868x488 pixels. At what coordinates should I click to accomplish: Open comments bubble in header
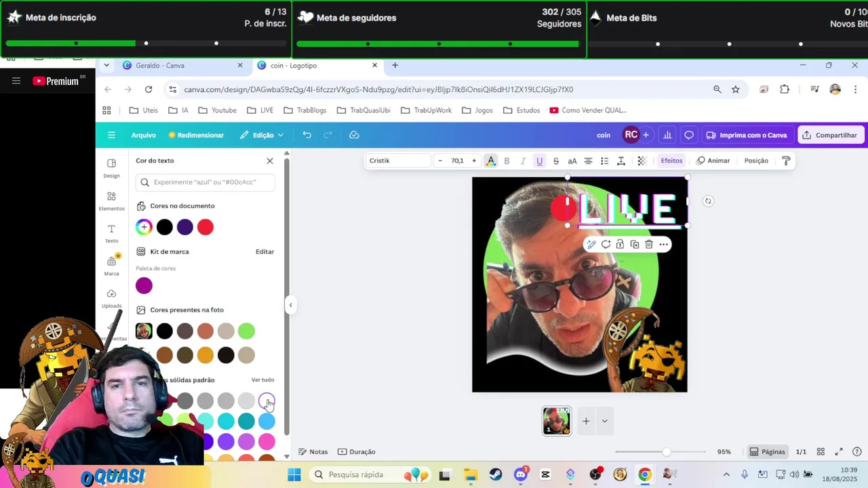(689, 135)
